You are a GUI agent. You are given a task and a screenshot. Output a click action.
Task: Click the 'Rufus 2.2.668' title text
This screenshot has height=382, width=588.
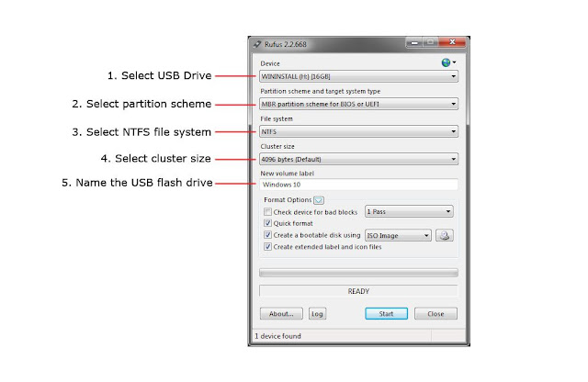click(286, 44)
